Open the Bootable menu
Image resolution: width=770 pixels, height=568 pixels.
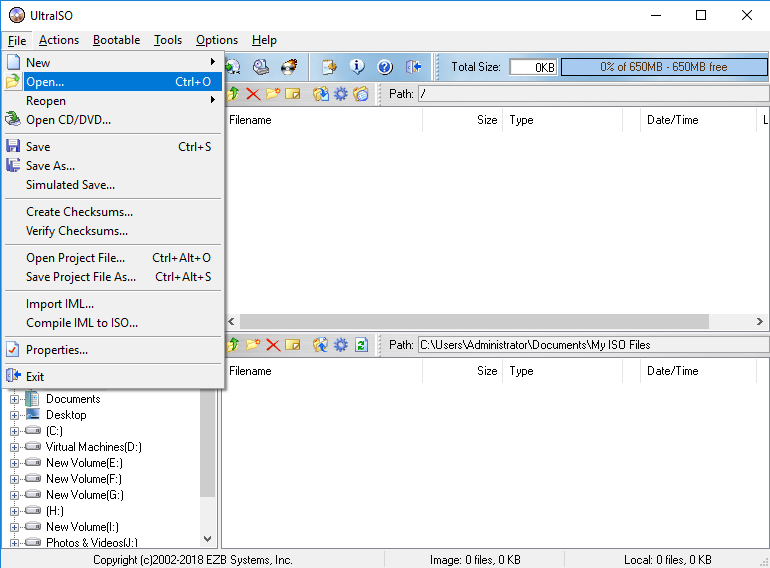tap(116, 40)
